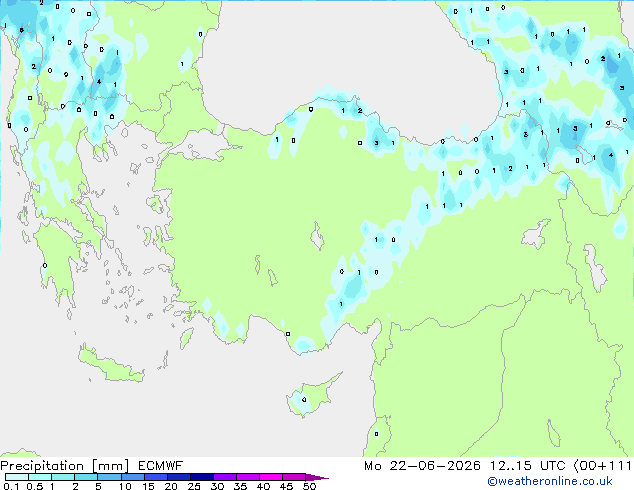This screenshot has width=634, height=490.
Task: Click the "35" legend scale label
Action: pos(240,486)
